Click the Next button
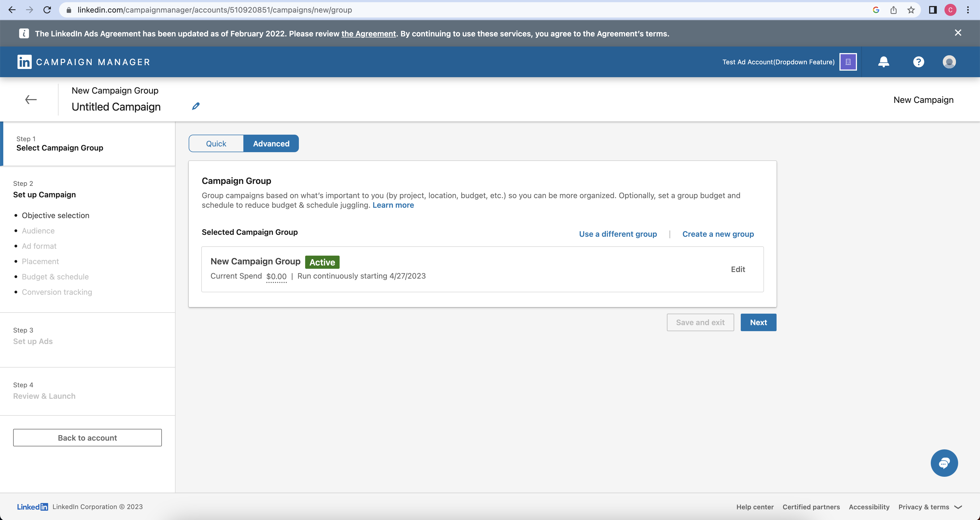The height and width of the screenshot is (520, 980). pos(758,322)
